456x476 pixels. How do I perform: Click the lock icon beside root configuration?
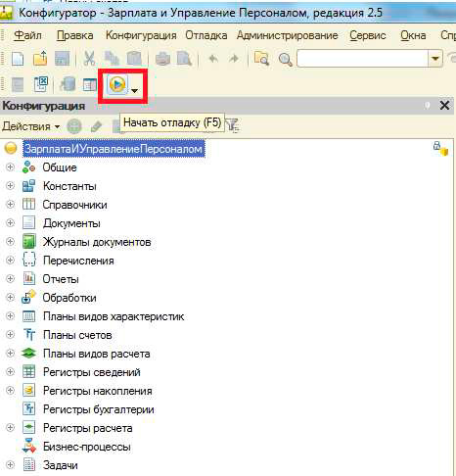[x=440, y=149]
